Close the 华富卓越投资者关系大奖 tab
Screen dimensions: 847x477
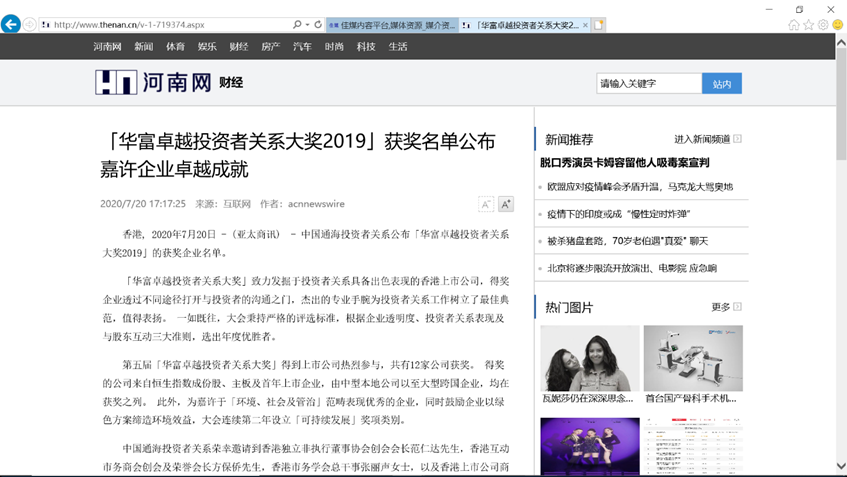[x=586, y=25]
